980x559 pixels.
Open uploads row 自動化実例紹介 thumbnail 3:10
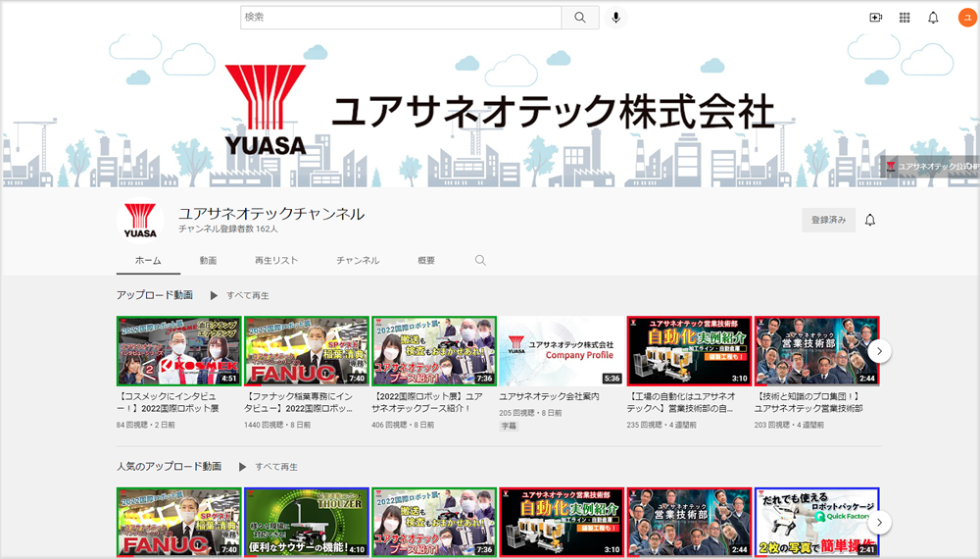click(689, 351)
